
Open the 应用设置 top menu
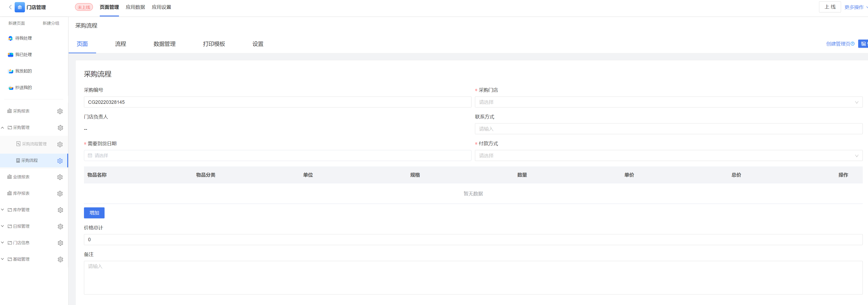(161, 7)
